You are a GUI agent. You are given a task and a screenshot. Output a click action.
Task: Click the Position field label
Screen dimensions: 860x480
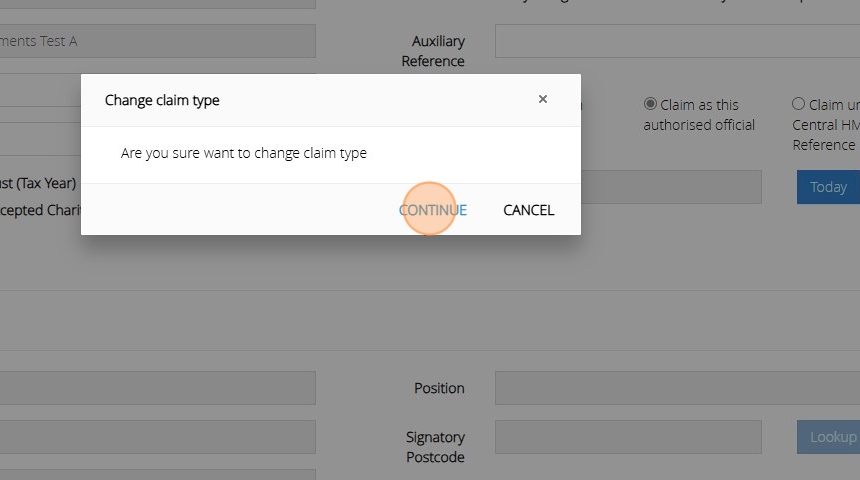pos(439,388)
